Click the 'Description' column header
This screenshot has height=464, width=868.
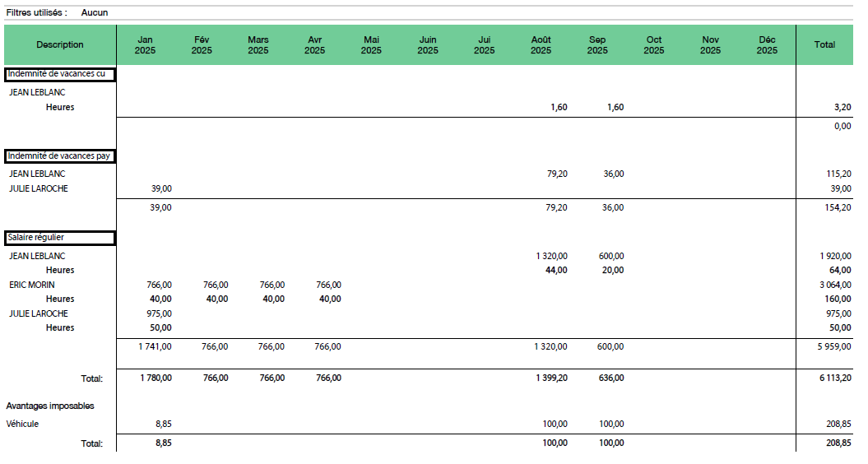coord(60,45)
